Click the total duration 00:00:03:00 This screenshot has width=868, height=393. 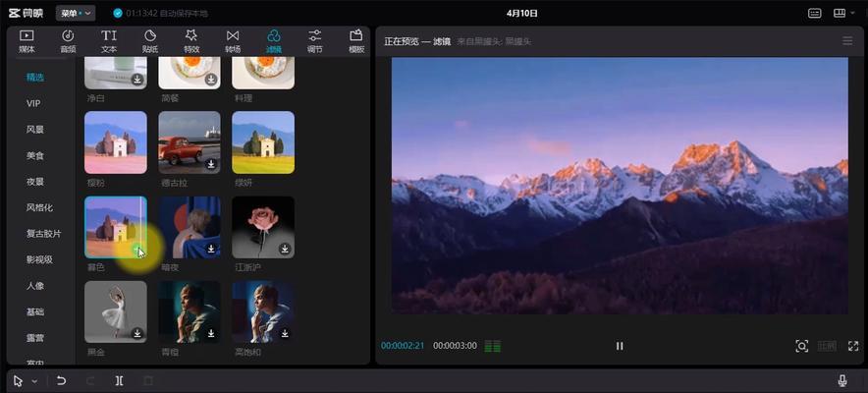pos(455,346)
